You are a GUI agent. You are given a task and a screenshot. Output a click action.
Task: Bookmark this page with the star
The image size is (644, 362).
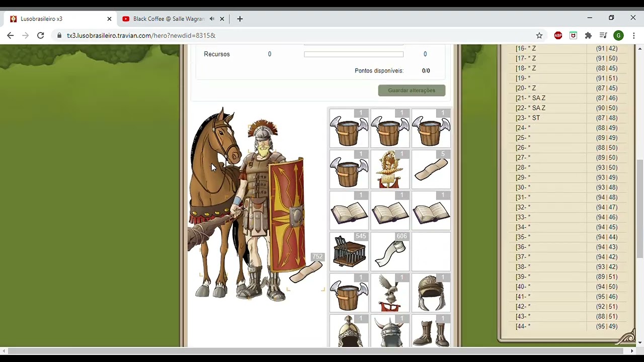coord(539,35)
